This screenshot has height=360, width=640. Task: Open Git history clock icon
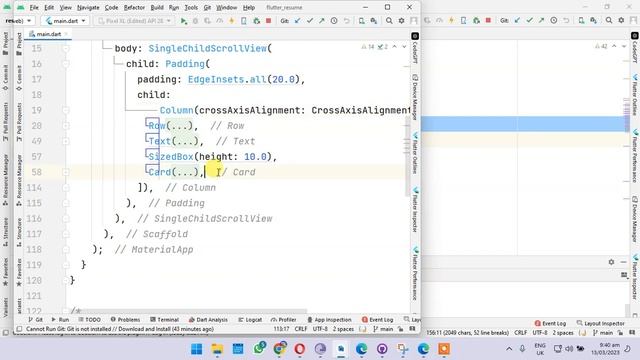[334, 21]
